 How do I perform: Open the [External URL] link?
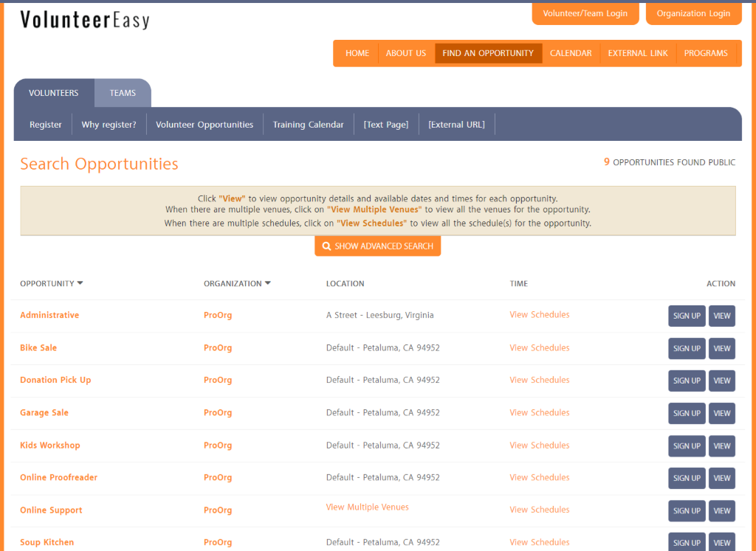pyautogui.click(x=456, y=125)
